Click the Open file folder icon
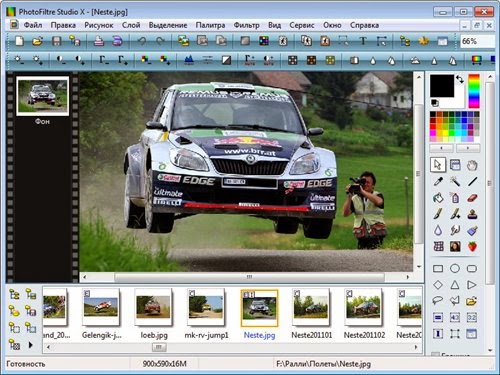Viewport: 500px width, 375px height. pos(38,41)
